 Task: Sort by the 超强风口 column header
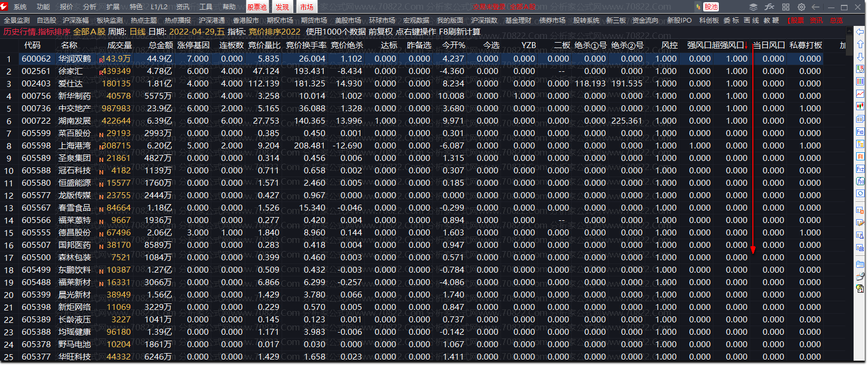click(728, 45)
